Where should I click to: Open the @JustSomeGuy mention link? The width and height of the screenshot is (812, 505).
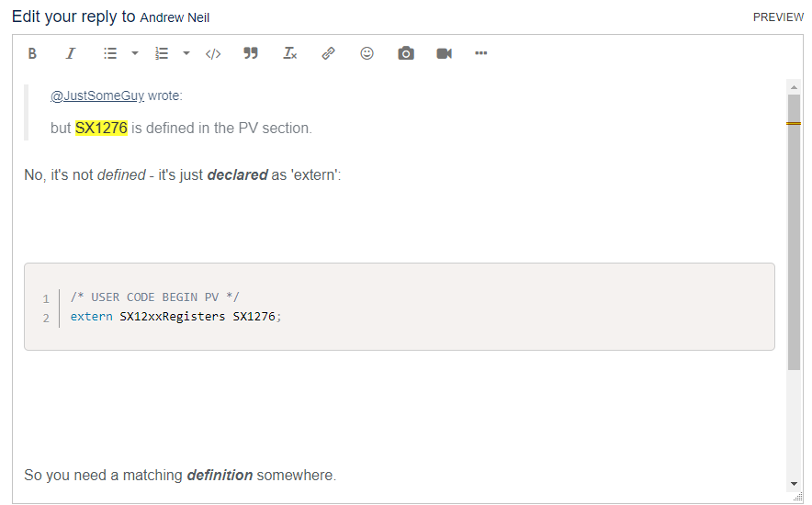[97, 95]
